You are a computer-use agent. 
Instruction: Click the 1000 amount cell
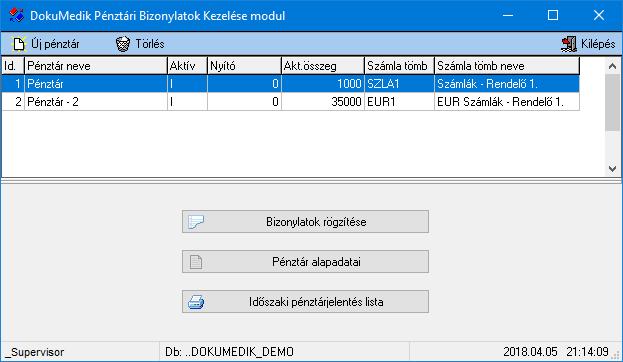(x=323, y=84)
